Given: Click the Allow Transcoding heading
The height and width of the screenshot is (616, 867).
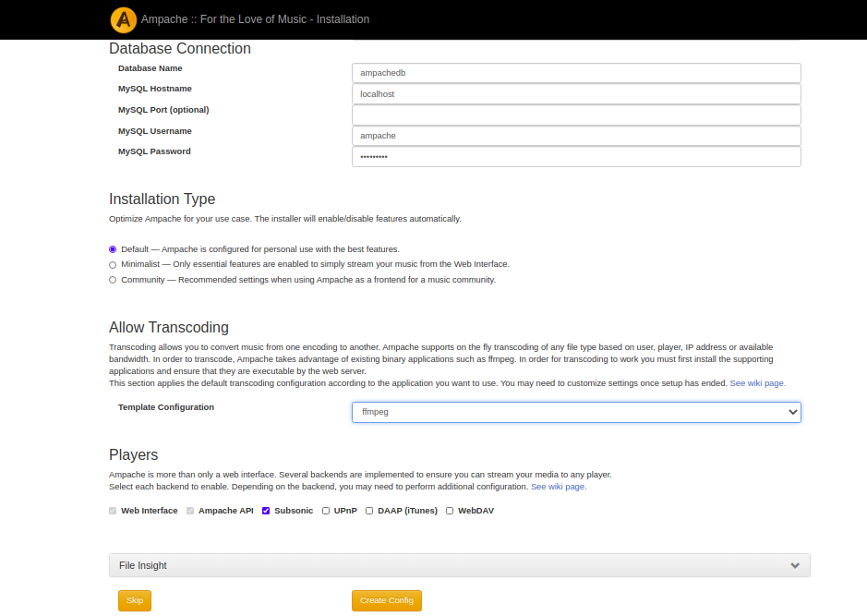Looking at the screenshot, I should (x=169, y=327).
